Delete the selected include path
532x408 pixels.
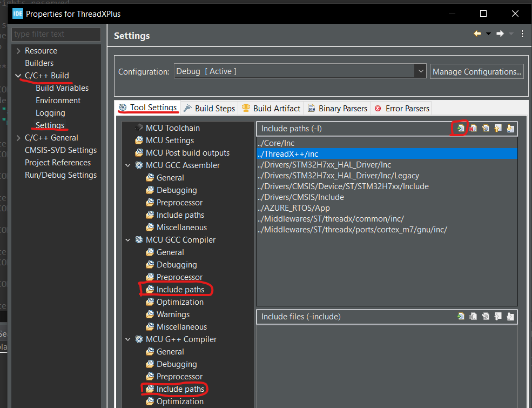(473, 128)
